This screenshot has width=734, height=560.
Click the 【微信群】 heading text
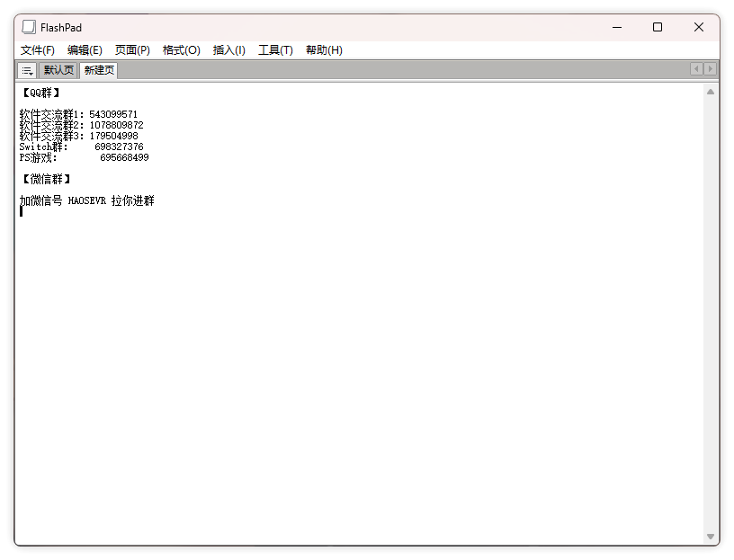pyautogui.click(x=47, y=179)
